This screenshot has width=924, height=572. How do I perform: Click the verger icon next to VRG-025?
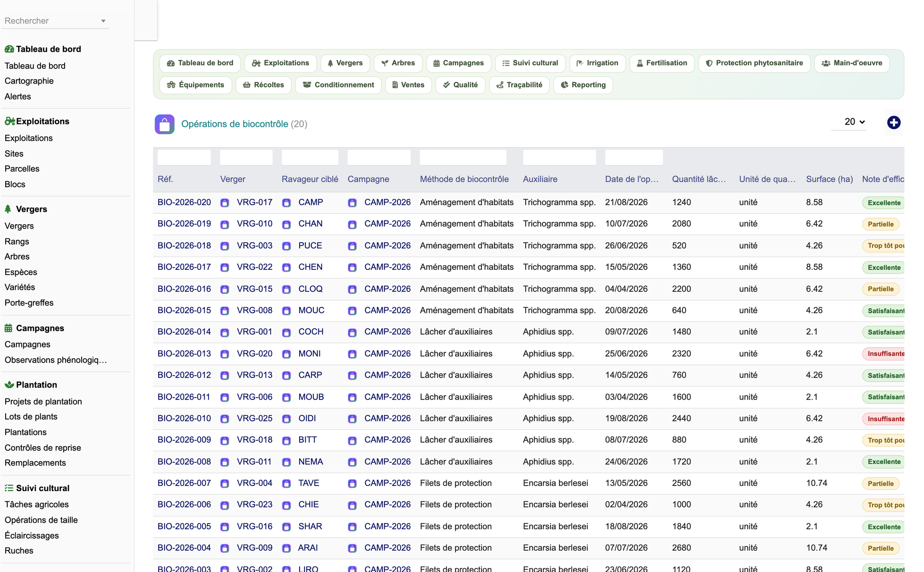(x=225, y=419)
